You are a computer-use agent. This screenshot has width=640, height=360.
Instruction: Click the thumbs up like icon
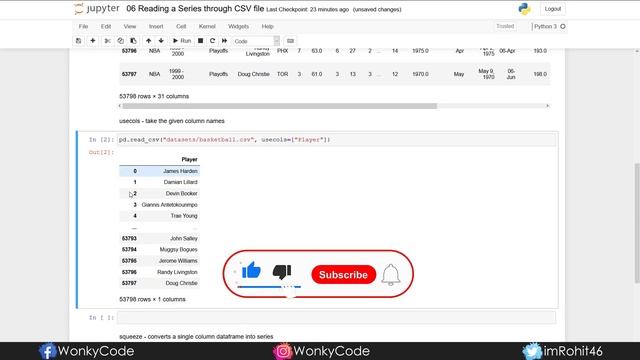point(251,270)
